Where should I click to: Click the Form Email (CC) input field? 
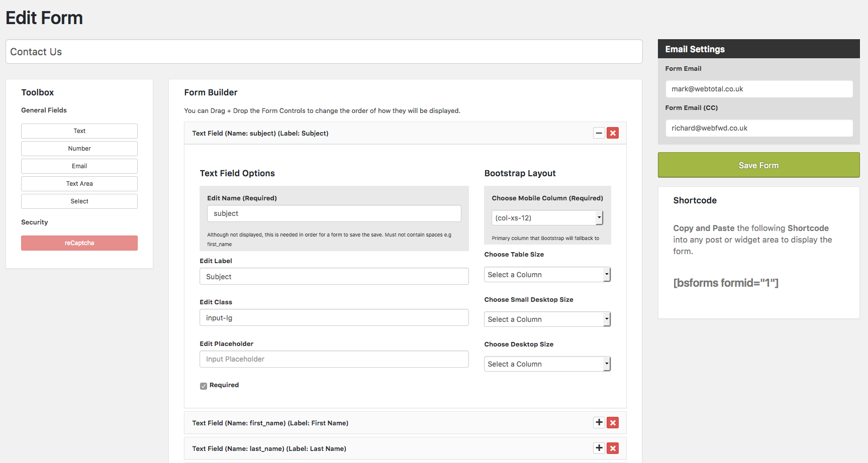(x=759, y=128)
